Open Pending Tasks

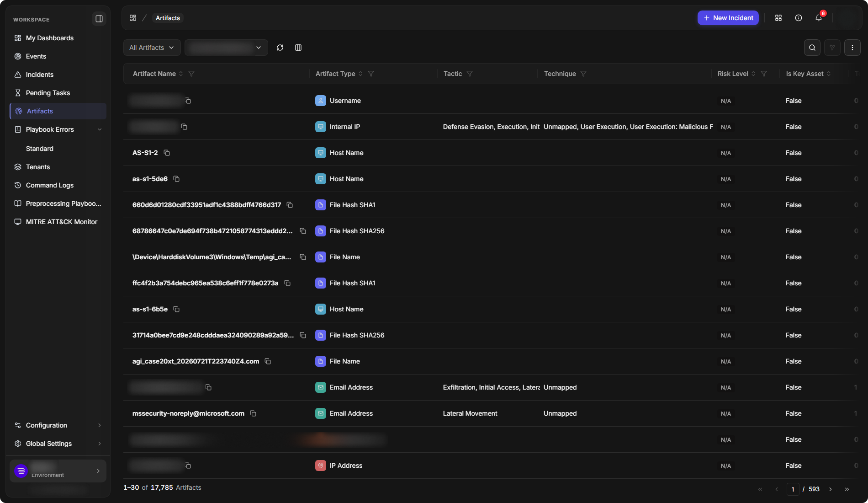(58, 93)
